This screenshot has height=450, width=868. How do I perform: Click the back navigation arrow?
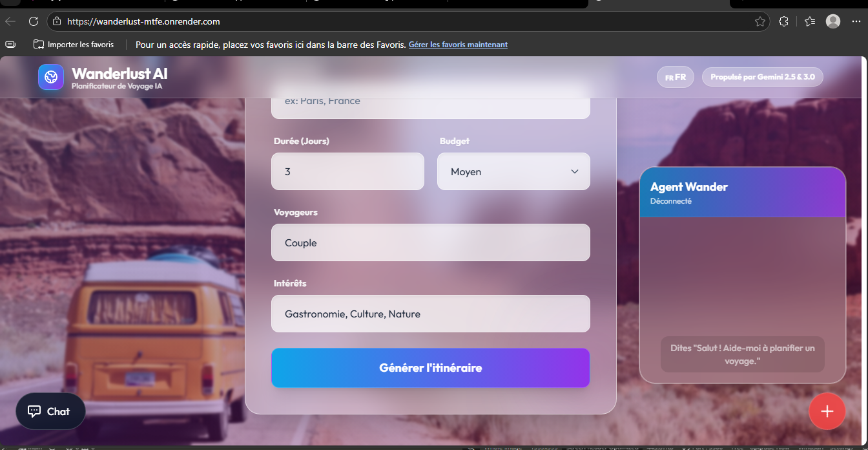(x=10, y=21)
